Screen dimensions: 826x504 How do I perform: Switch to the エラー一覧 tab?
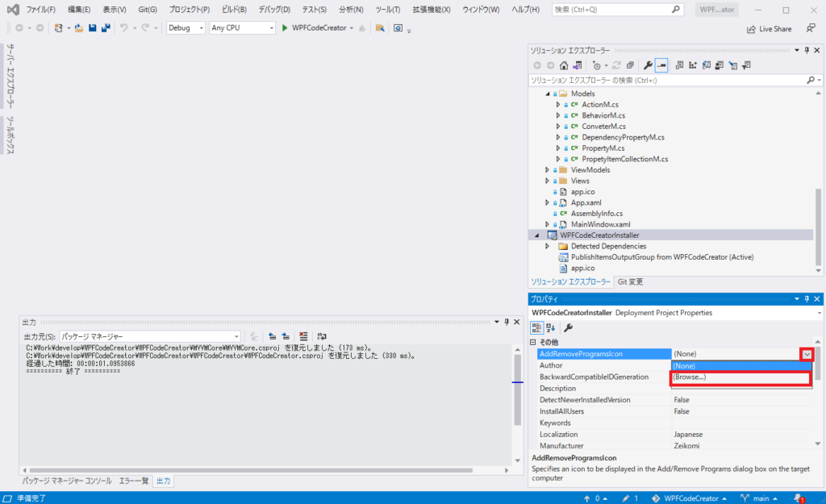tap(133, 481)
